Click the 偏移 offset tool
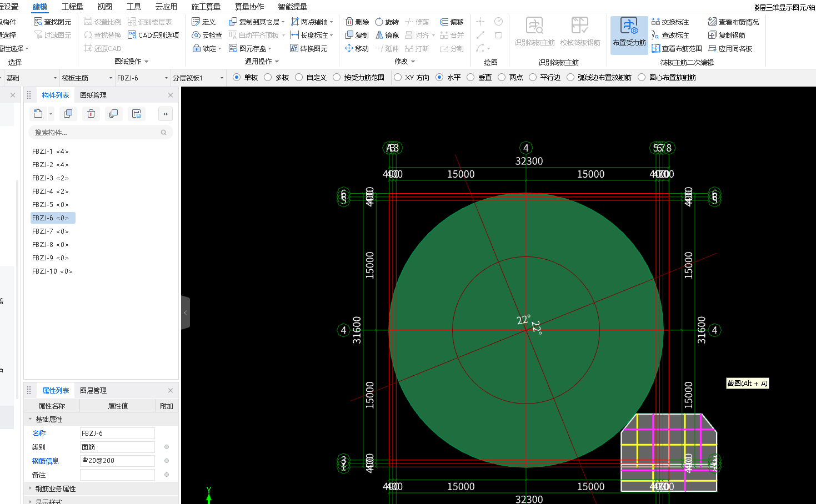 pyautogui.click(x=452, y=22)
